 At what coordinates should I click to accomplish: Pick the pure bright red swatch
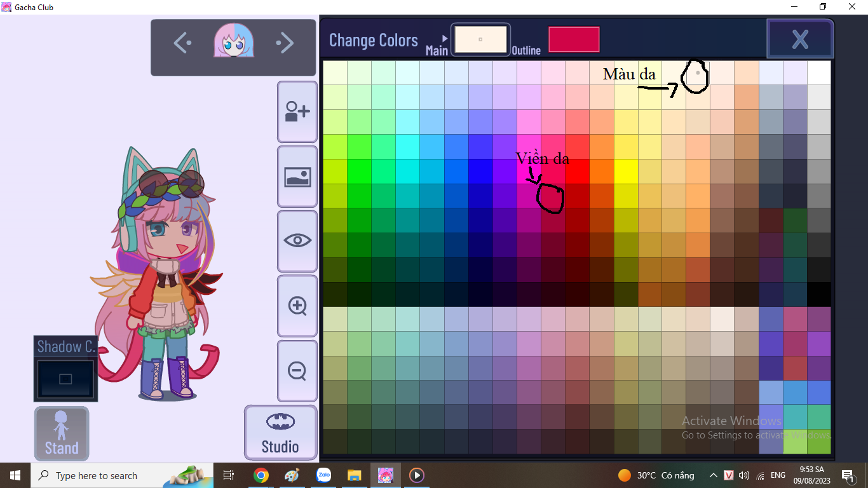577,171
